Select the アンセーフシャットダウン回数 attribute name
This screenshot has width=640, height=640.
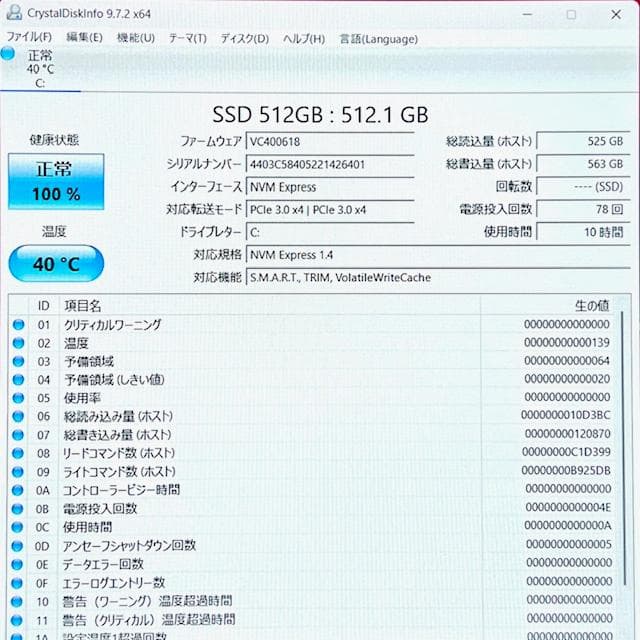pos(129,546)
